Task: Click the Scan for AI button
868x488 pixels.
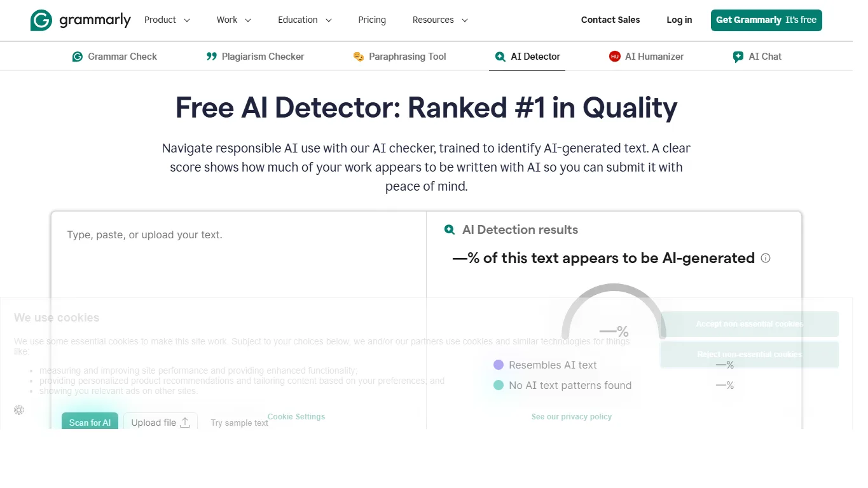Action: coord(90,422)
